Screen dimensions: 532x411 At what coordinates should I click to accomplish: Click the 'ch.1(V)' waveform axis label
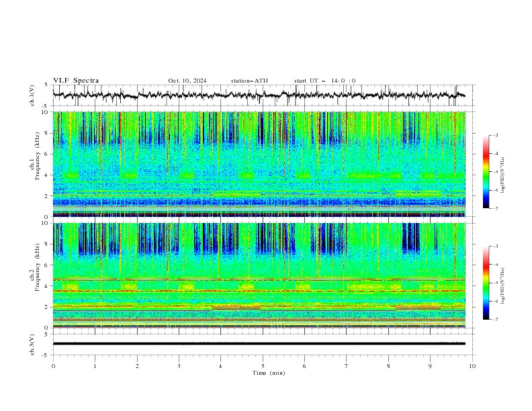[x=32, y=95]
